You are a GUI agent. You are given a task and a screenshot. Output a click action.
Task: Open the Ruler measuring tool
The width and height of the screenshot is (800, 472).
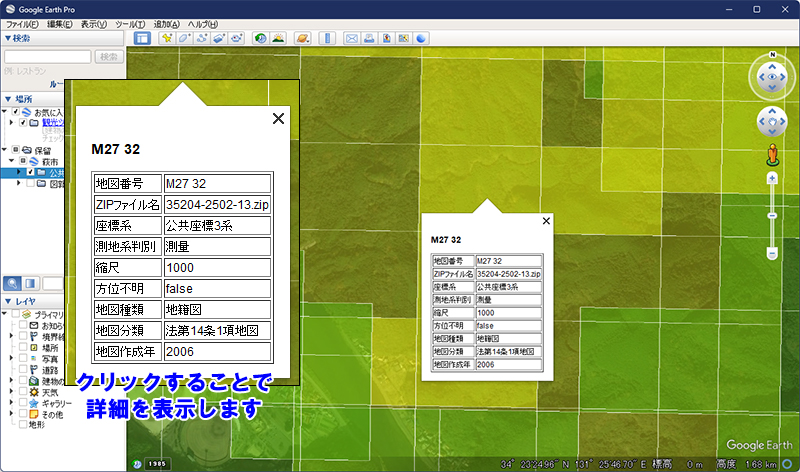327,38
